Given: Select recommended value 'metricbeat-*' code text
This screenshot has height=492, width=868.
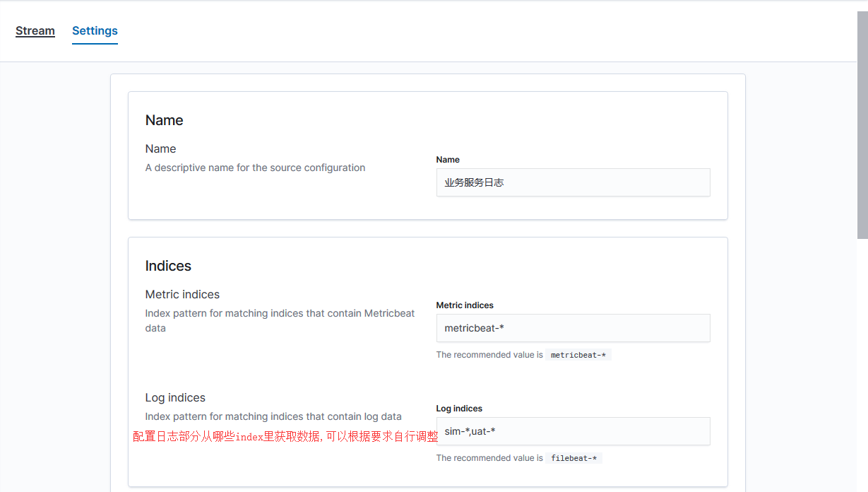Looking at the screenshot, I should (578, 355).
